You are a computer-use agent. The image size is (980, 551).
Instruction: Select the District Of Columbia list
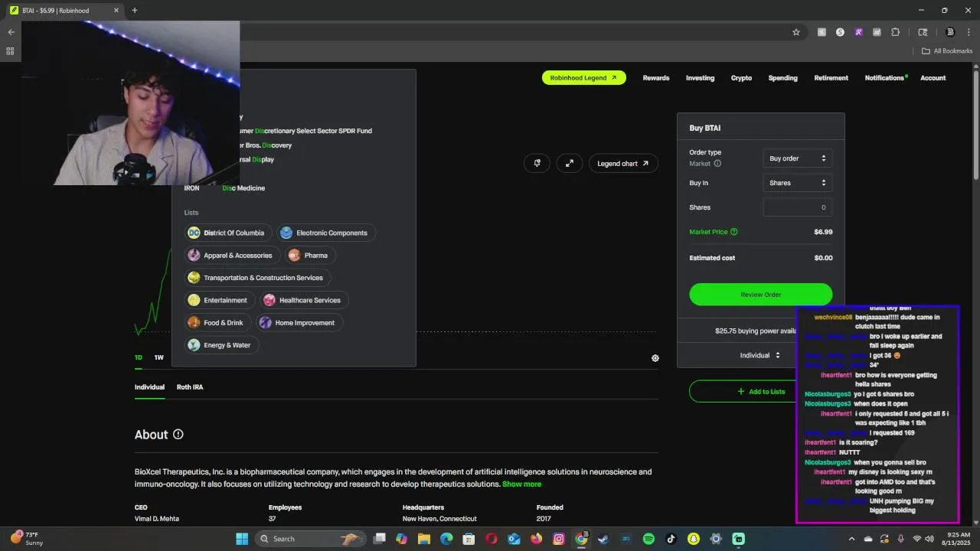tap(227, 233)
